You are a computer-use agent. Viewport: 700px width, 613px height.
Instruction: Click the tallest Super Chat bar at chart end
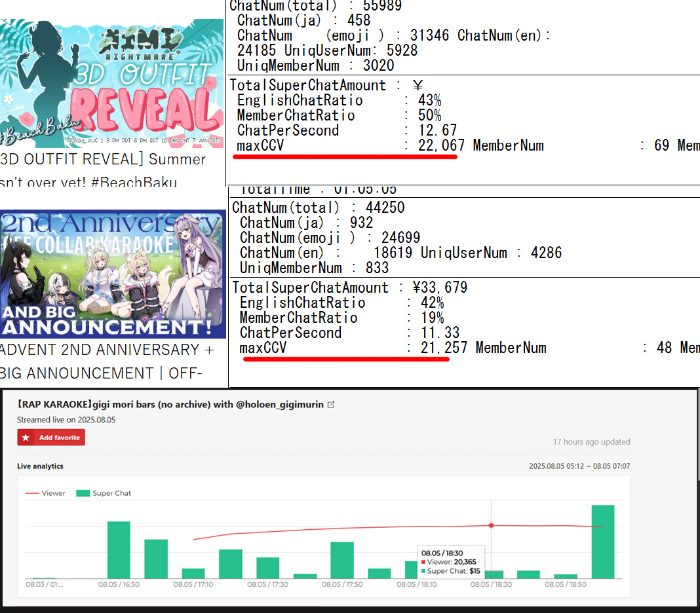coord(603,542)
